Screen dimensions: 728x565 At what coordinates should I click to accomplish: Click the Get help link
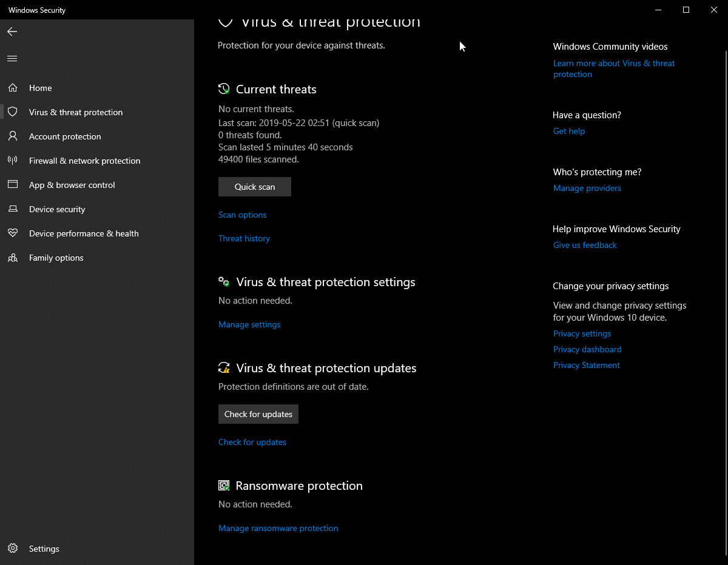(569, 131)
